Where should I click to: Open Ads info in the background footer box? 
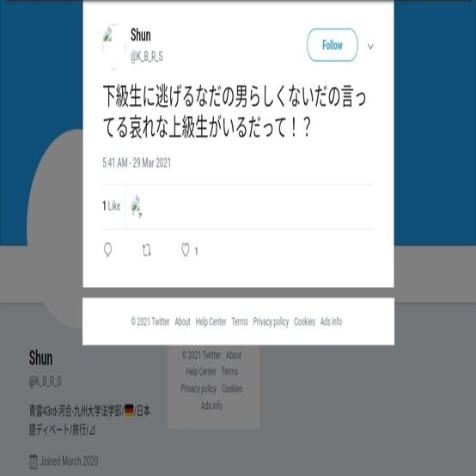pos(211,406)
